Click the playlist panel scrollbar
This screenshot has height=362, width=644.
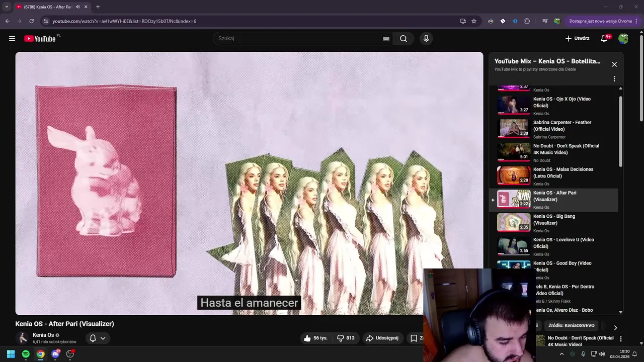pos(620,131)
